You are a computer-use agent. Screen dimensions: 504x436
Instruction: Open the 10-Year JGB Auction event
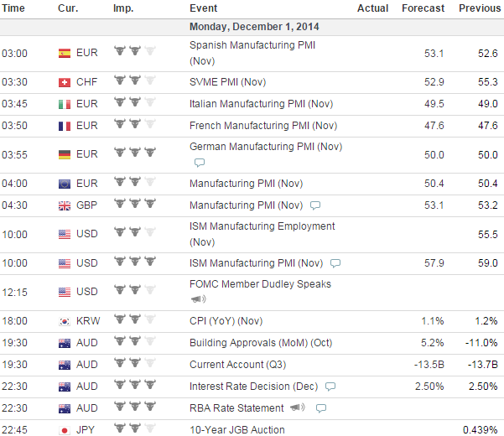coord(237,430)
